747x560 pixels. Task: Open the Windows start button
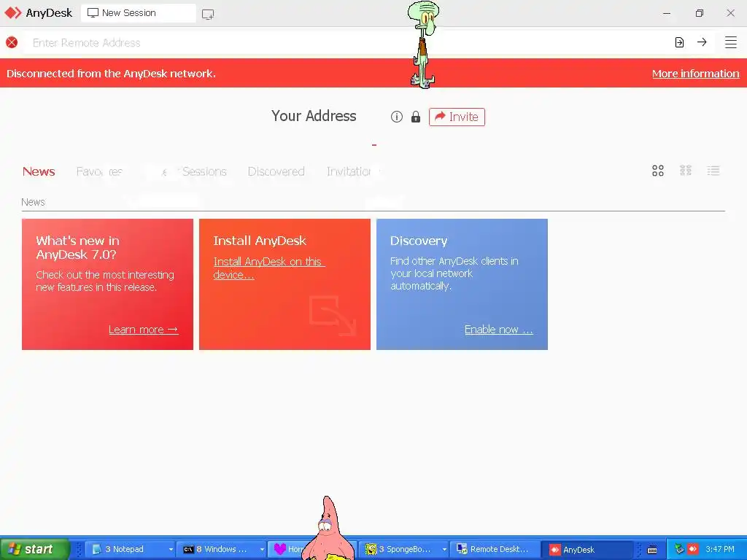coord(34,549)
